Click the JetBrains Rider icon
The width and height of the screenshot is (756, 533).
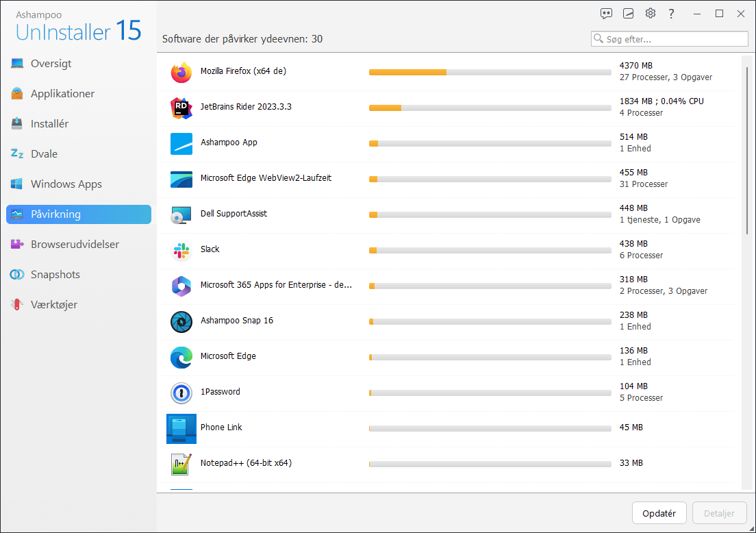point(181,108)
